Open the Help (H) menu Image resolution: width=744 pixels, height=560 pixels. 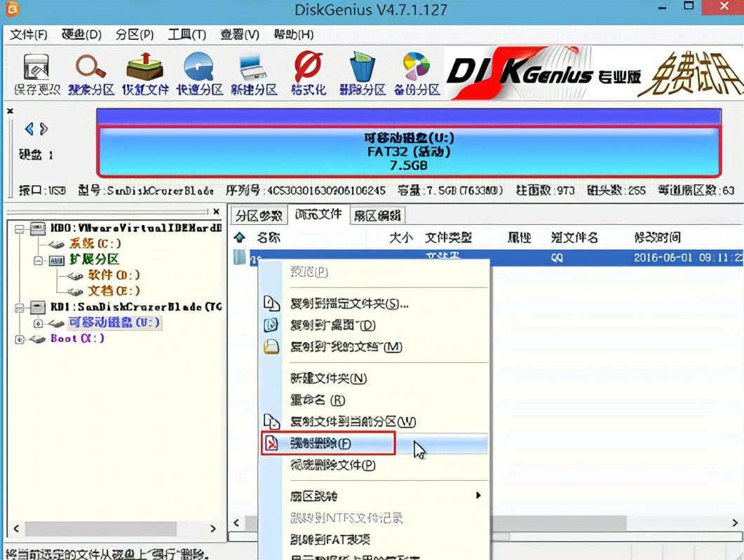(x=294, y=34)
